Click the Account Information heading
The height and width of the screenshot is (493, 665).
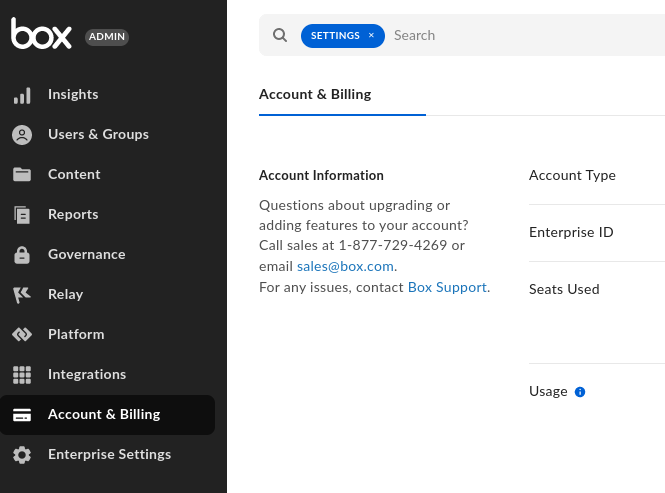(x=321, y=175)
